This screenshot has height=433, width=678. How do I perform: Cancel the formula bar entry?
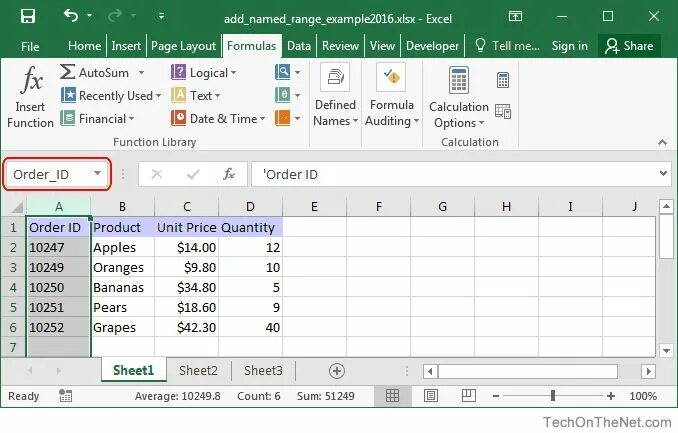pyautogui.click(x=157, y=174)
